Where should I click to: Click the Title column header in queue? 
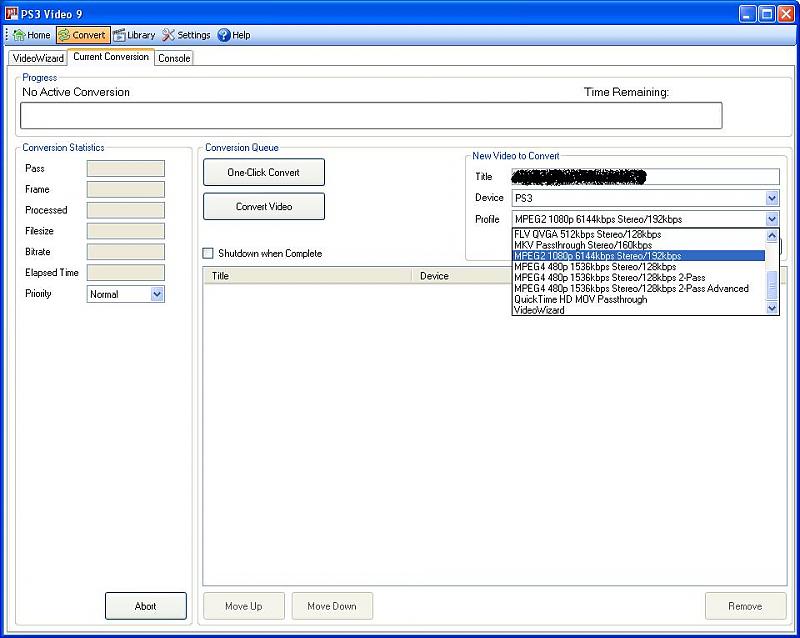(307, 276)
